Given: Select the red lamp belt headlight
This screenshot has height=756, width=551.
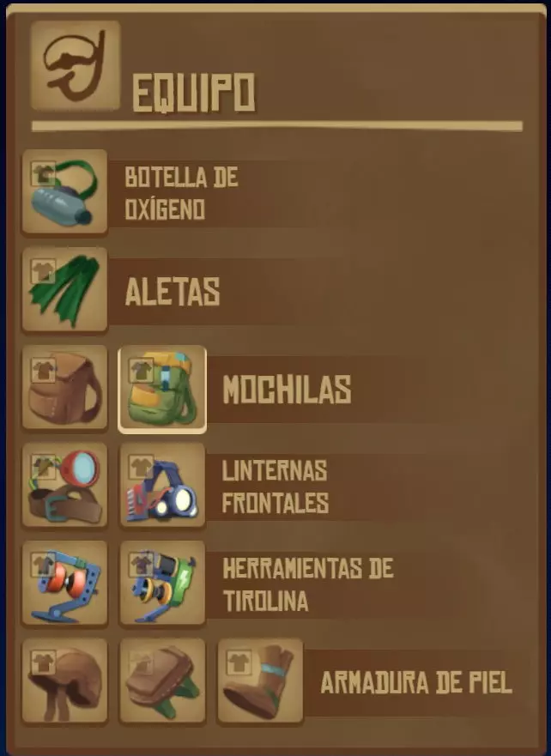Looking at the screenshot, I should [x=64, y=485].
